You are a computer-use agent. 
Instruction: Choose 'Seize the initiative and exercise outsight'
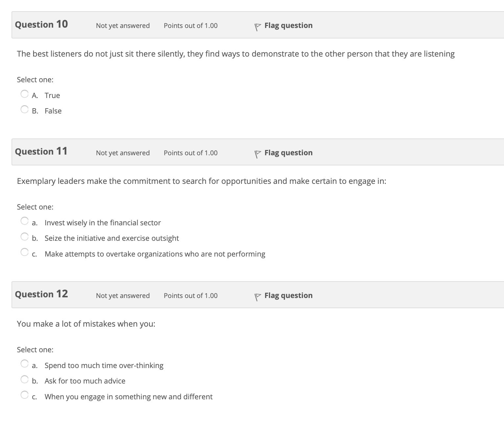coord(25,236)
